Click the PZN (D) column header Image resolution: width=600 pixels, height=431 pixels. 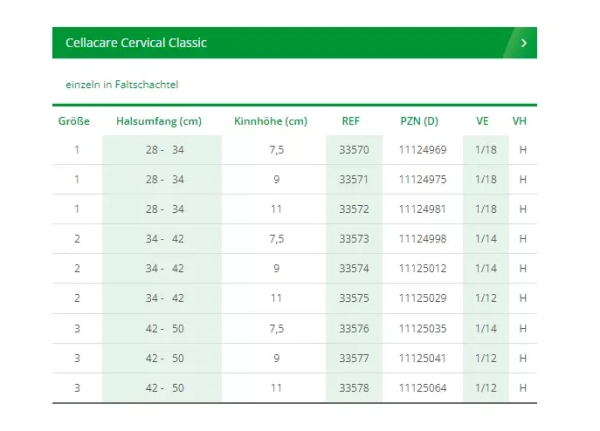418,121
